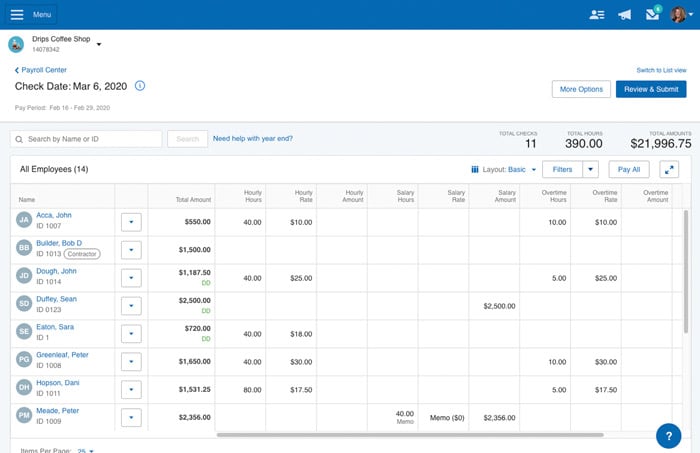Click the DH avatar for Dani Hopson

24,387
